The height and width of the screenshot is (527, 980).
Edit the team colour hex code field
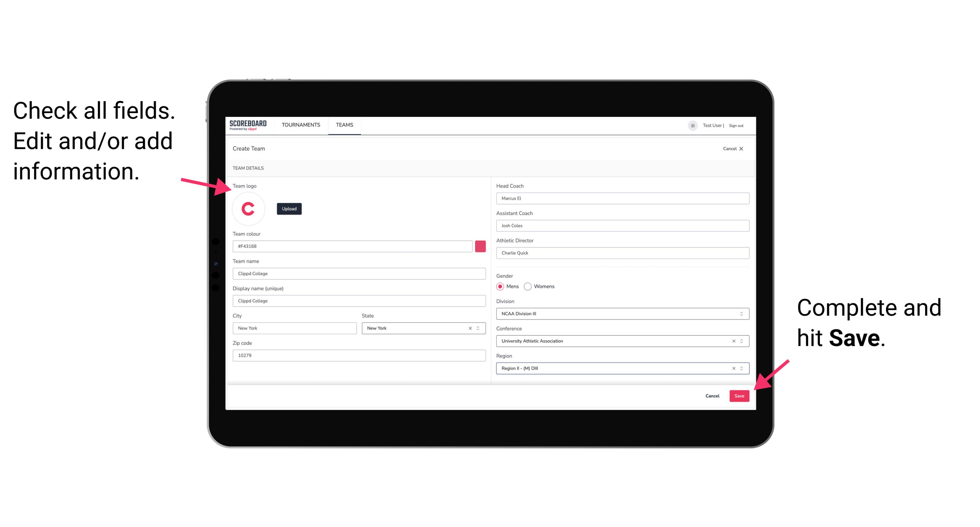(x=352, y=246)
